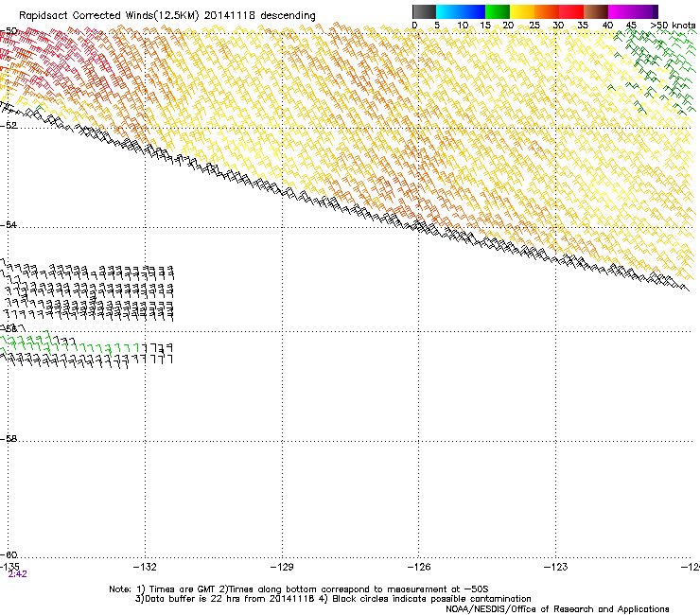Click the purple '2:42' pass time label
The width and height of the screenshot is (700, 615).
(17, 574)
